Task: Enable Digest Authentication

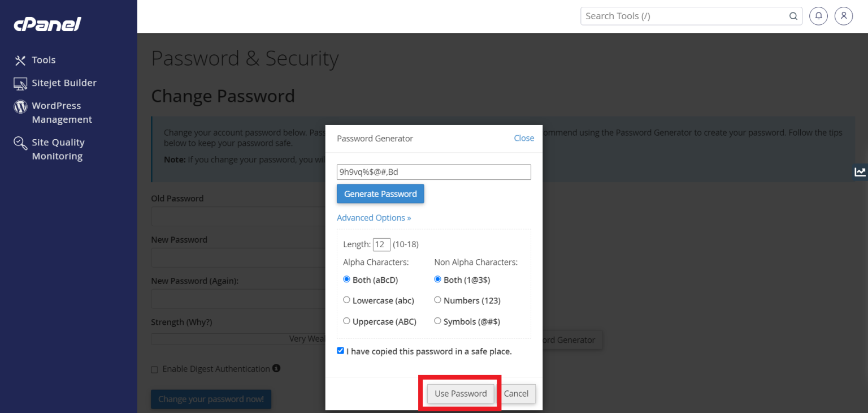Action: coord(154,369)
